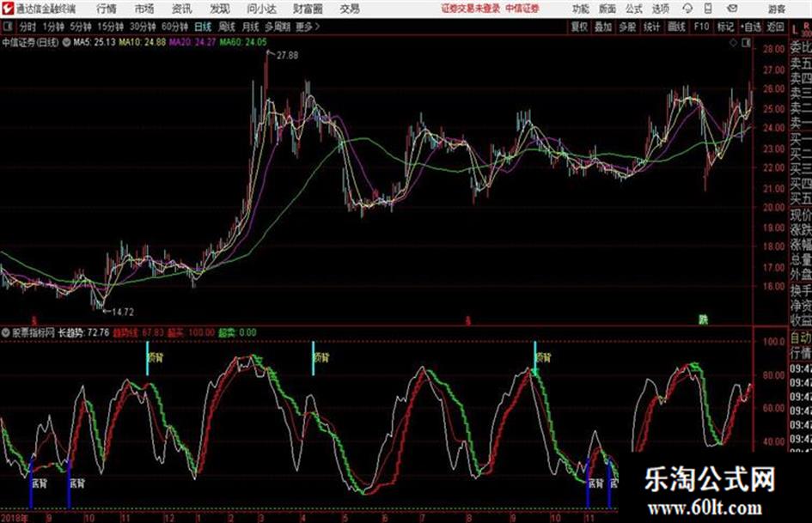This screenshot has width=812, height=523.
Task: Switch to the 30分钟 period tab
Action: (x=143, y=27)
